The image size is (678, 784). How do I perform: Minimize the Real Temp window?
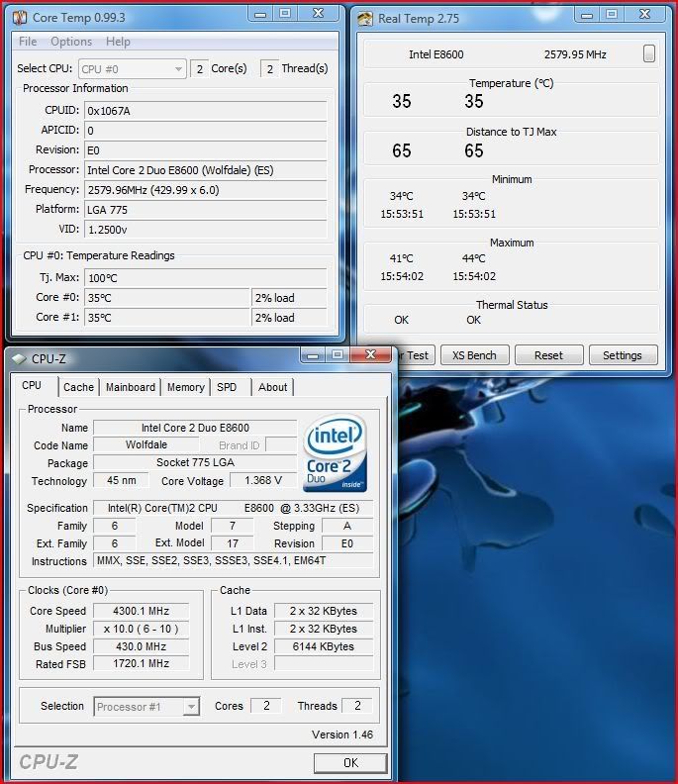pyautogui.click(x=587, y=15)
